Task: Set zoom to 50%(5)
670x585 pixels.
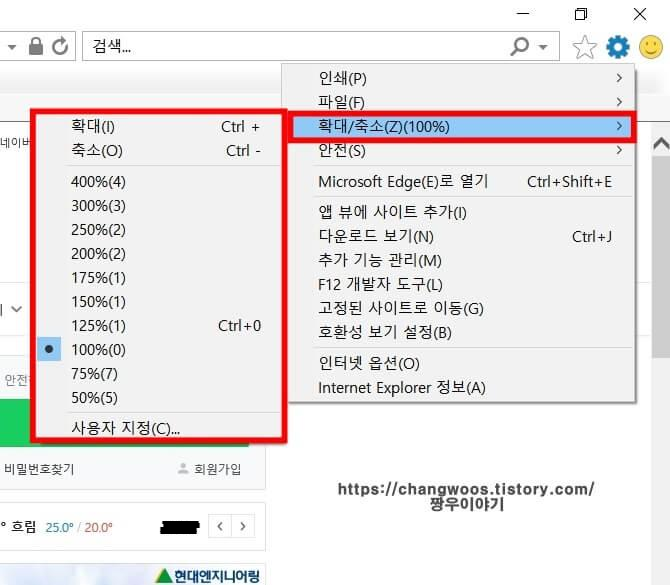Action: (x=159, y=398)
